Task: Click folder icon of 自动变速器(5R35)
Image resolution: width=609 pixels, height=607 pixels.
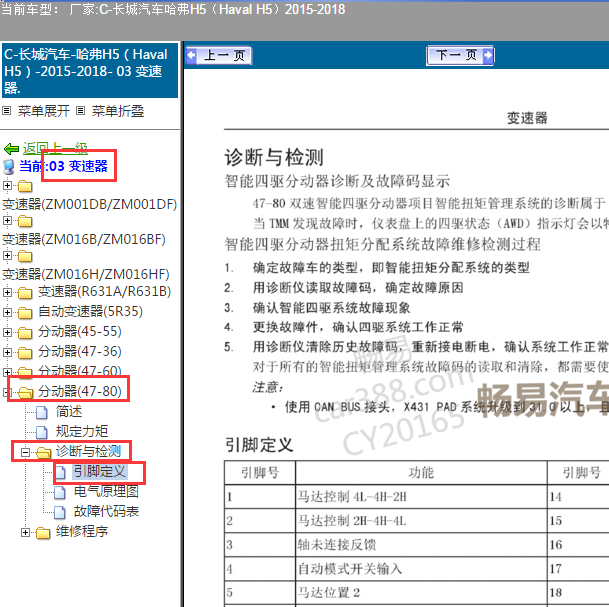Action: (x=25, y=313)
